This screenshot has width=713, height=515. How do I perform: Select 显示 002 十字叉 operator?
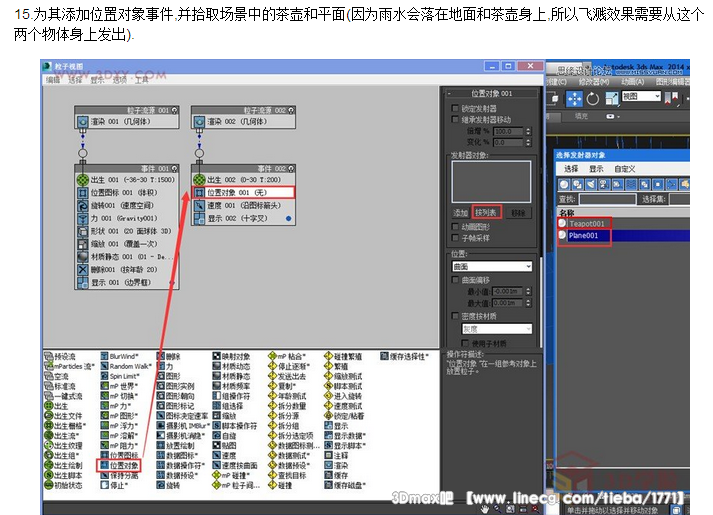point(244,219)
